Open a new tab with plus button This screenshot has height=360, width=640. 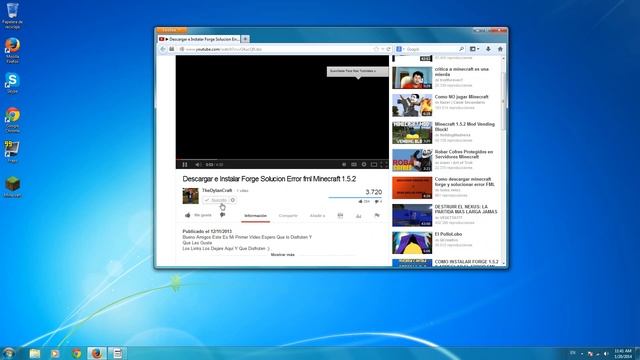245,39
